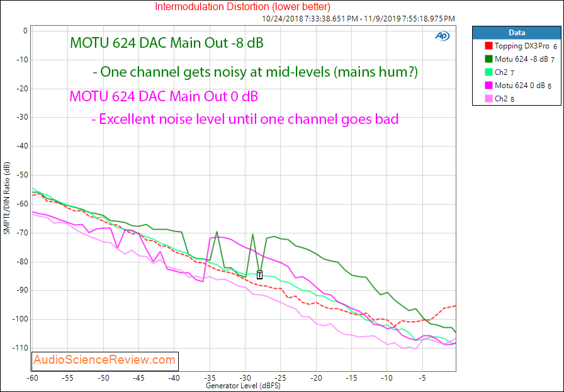Click the 0 tick on the SMPTE/DIN axis
564x392 pixels.
pyautogui.click(x=25, y=31)
